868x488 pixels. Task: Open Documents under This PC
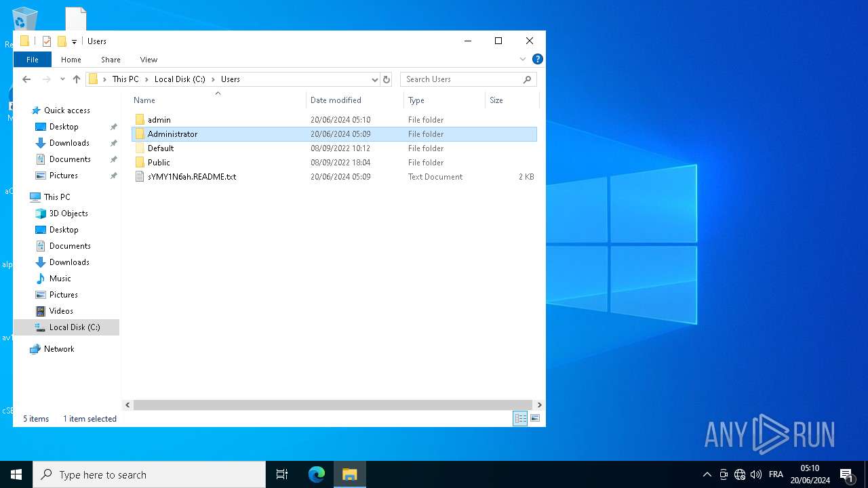click(70, 246)
